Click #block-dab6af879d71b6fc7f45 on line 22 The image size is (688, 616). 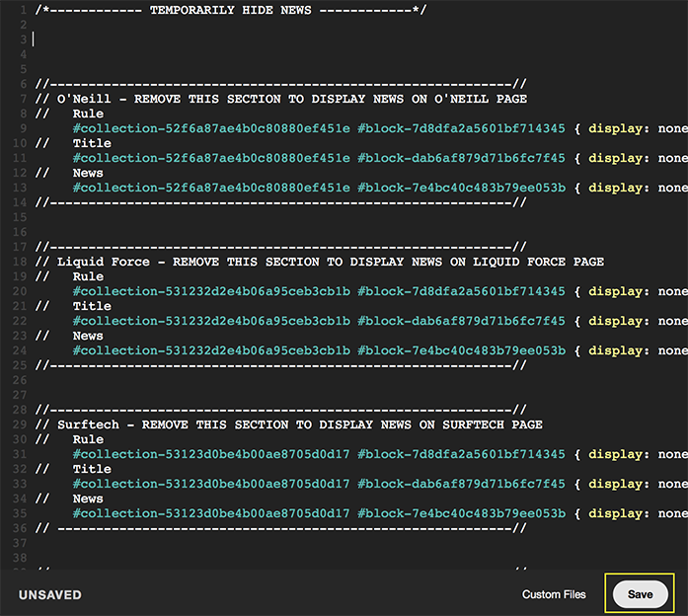pyautogui.click(x=461, y=321)
